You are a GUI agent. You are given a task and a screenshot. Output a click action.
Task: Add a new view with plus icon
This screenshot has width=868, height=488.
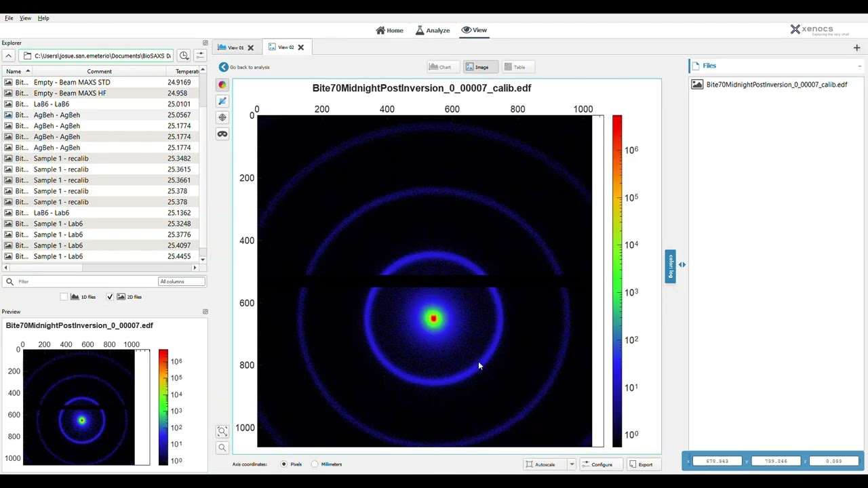click(856, 47)
